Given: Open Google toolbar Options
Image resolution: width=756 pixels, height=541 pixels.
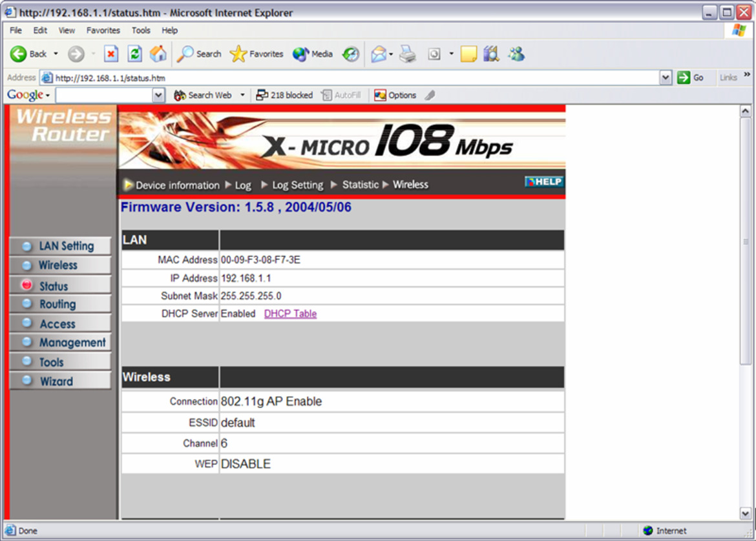Looking at the screenshot, I should pyautogui.click(x=395, y=96).
